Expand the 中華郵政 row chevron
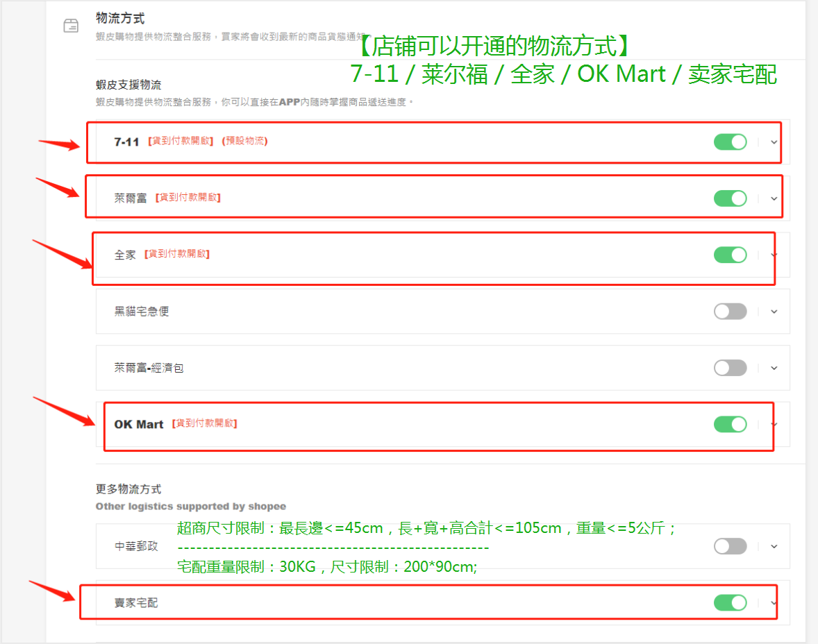 click(774, 546)
